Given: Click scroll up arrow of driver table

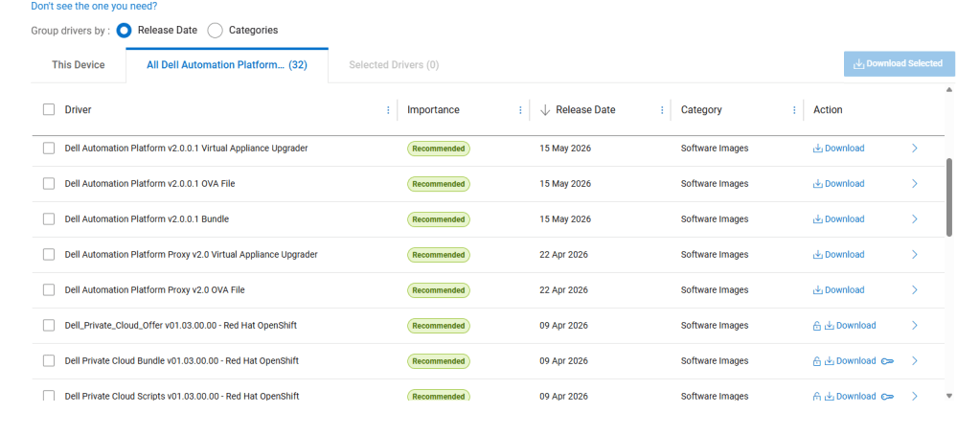Looking at the screenshot, I should coord(949,90).
